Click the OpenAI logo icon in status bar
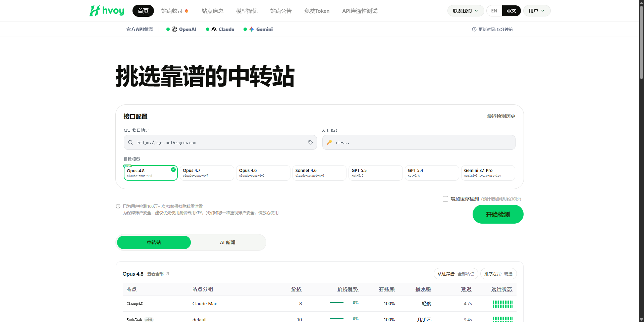The image size is (644, 322). tap(174, 29)
